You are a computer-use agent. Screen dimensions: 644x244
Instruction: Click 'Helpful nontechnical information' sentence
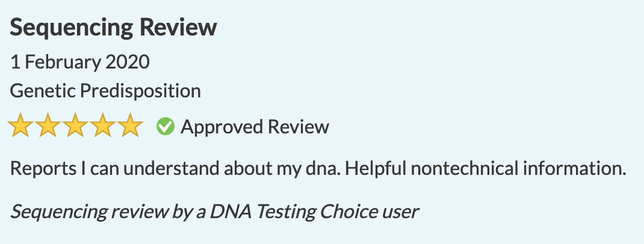(485, 168)
